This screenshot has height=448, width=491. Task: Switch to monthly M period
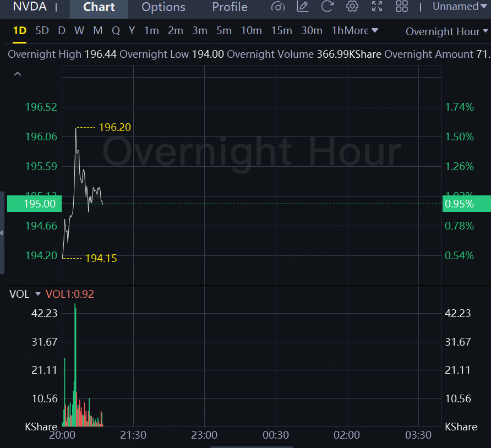tap(98, 31)
